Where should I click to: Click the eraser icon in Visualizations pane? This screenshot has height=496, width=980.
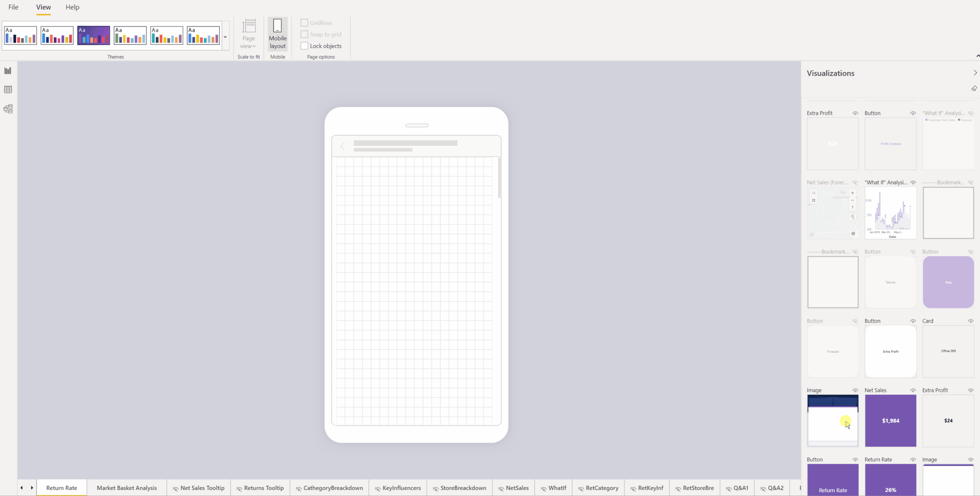974,89
